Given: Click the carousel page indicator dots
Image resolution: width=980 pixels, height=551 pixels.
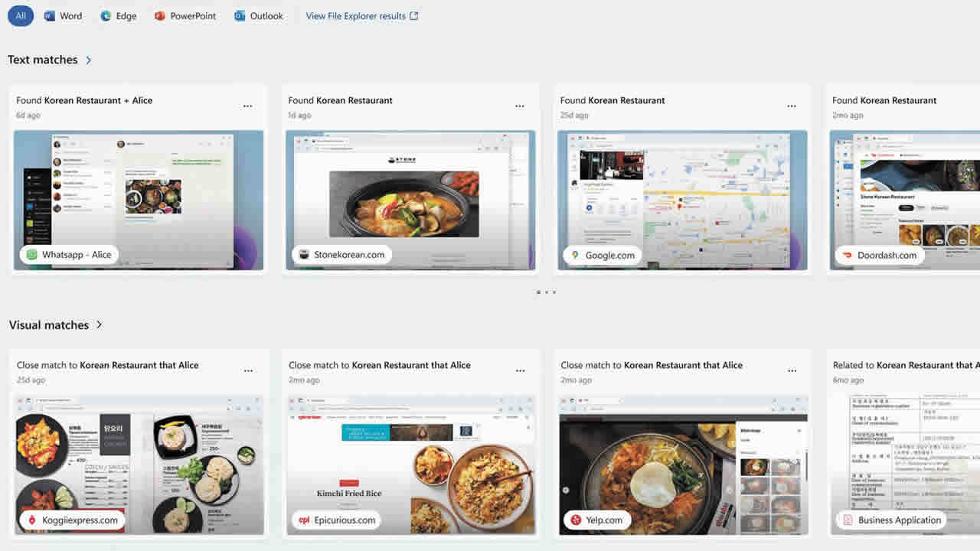Looking at the screenshot, I should 546,292.
